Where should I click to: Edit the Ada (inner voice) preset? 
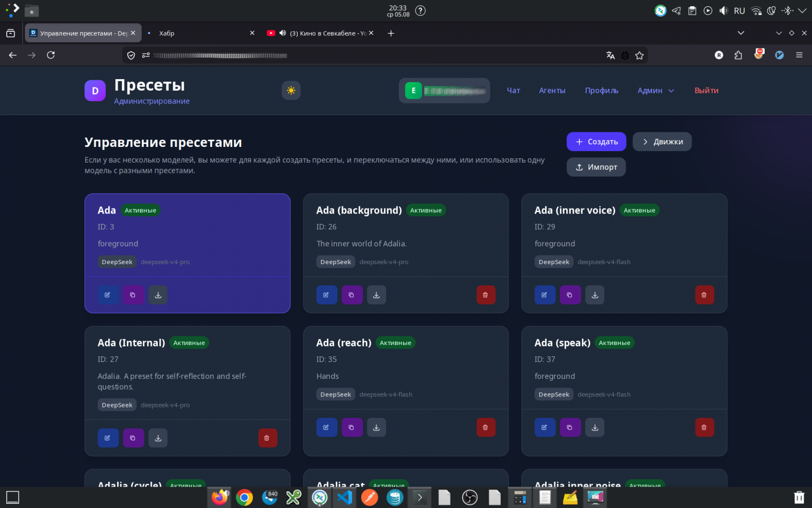[x=544, y=295]
